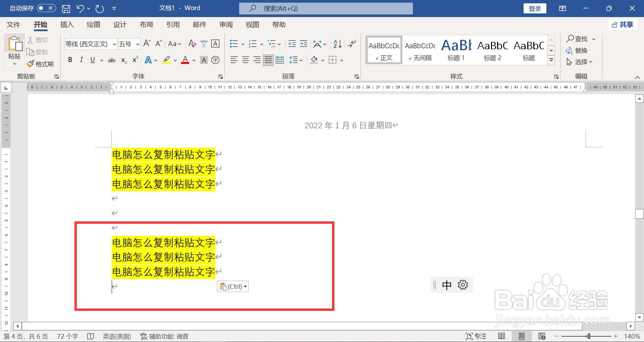Open the 审阅 ribbon tab

226,24
